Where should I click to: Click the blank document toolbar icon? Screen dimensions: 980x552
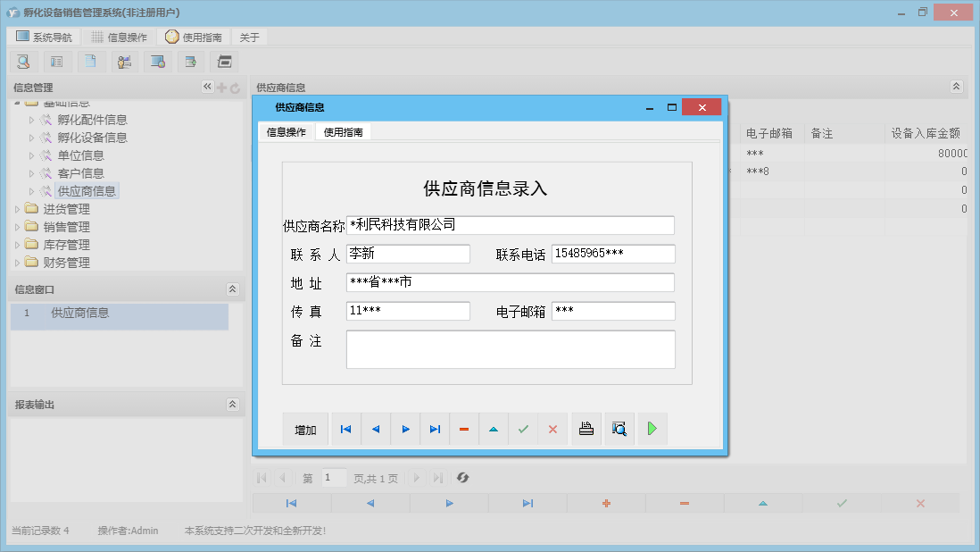(90, 61)
